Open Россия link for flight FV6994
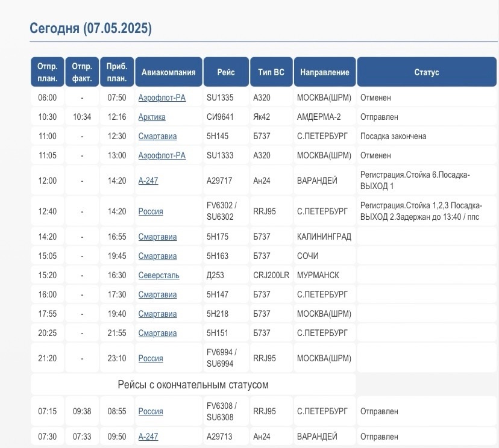This screenshot has width=499, height=448. (x=151, y=358)
